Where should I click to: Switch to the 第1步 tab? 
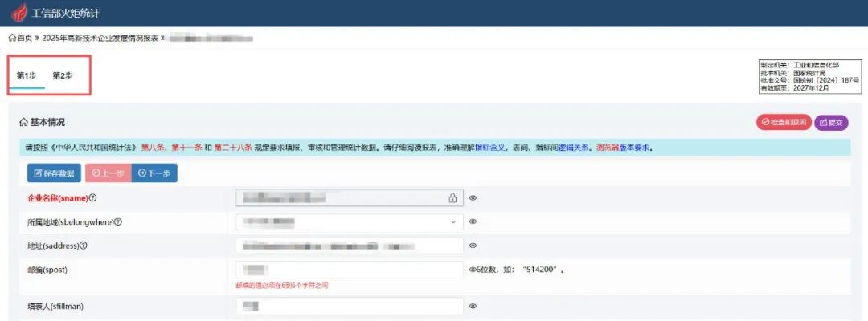(27, 76)
